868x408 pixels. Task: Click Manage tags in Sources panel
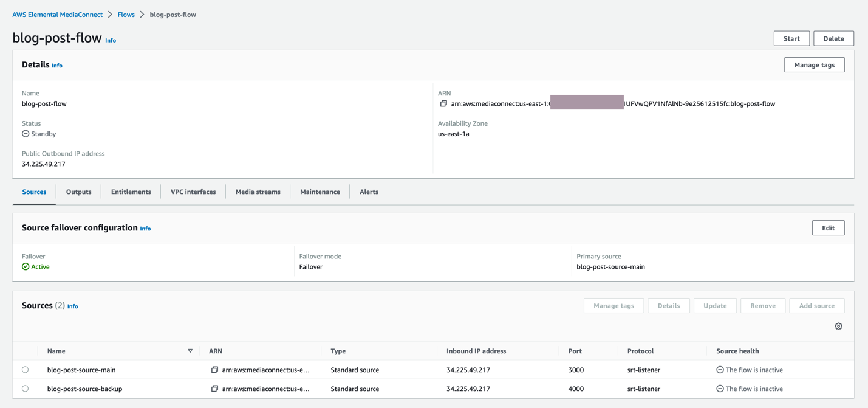[613, 306]
